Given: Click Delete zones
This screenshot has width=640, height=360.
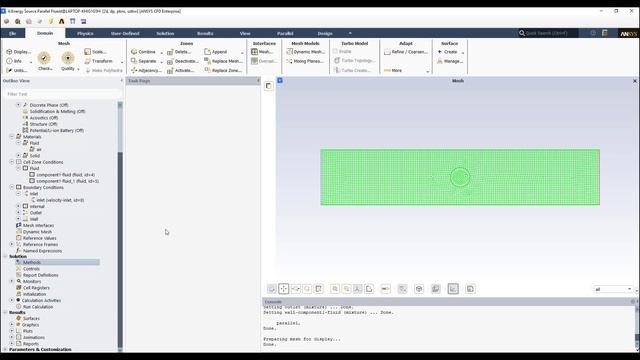Looking at the screenshot, I should 179,52.
